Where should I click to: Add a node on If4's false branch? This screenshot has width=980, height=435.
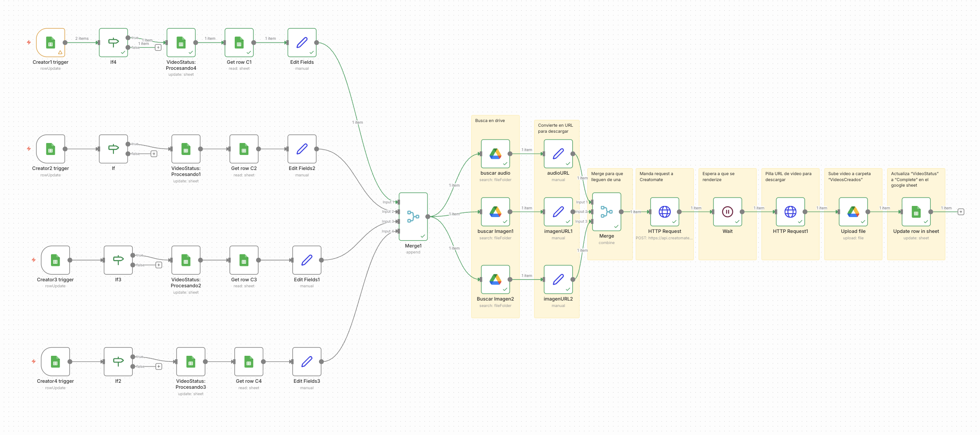[x=158, y=48]
